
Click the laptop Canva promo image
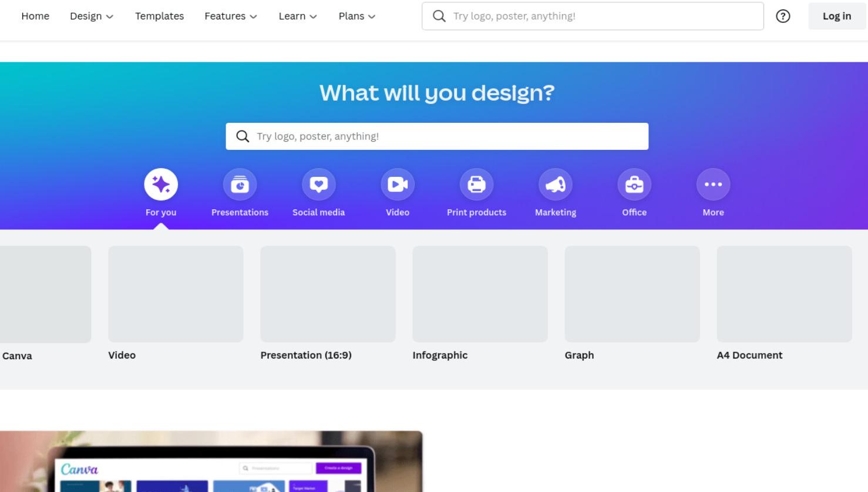coord(211,461)
